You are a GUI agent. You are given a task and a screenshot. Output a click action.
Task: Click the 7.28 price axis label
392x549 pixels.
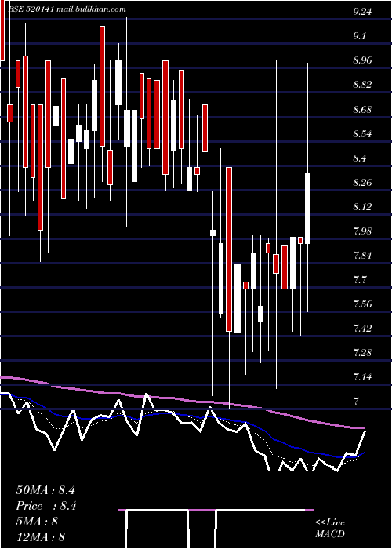pyautogui.click(x=362, y=353)
